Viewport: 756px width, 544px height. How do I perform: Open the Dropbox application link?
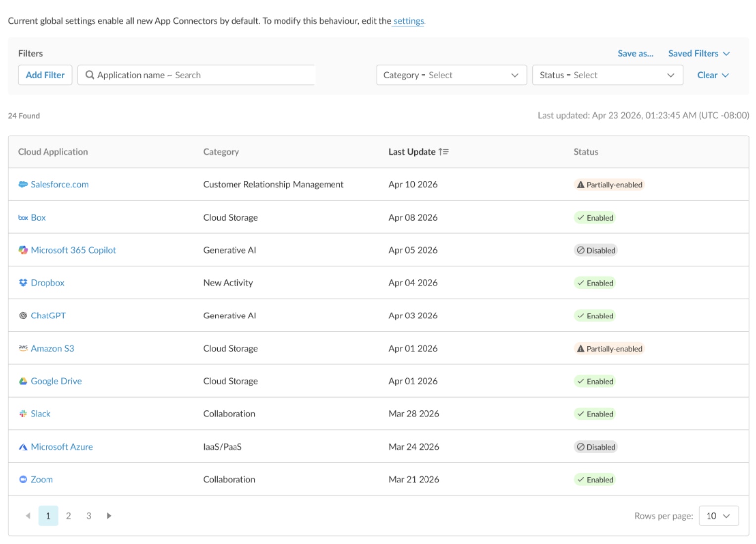47,283
